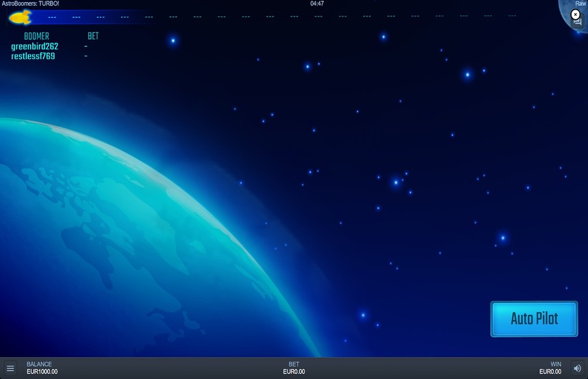
Task: Click the BOOMER column header
Action: (x=36, y=36)
